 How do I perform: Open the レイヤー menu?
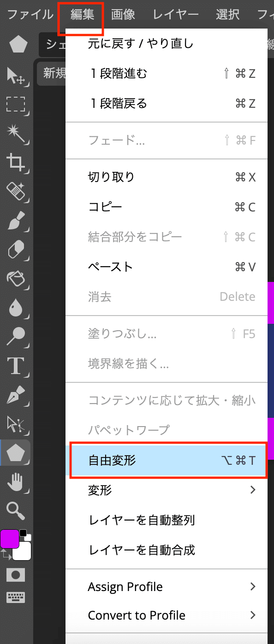tap(176, 14)
